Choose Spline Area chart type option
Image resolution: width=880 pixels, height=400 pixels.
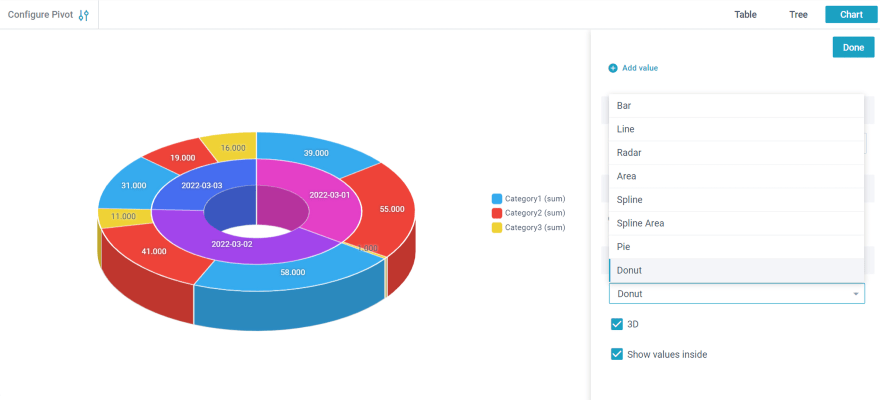pyautogui.click(x=735, y=223)
